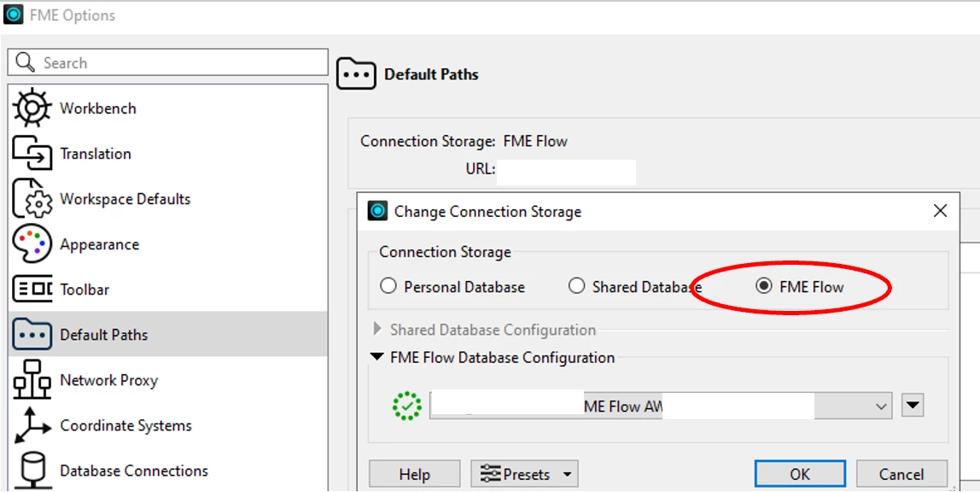Select Coordinate Systems axes icon

pos(32,425)
